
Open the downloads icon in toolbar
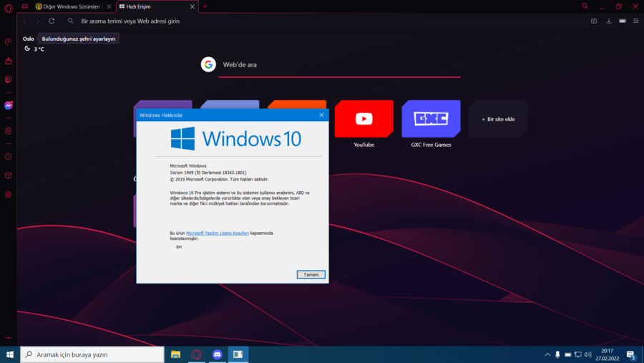click(x=608, y=21)
